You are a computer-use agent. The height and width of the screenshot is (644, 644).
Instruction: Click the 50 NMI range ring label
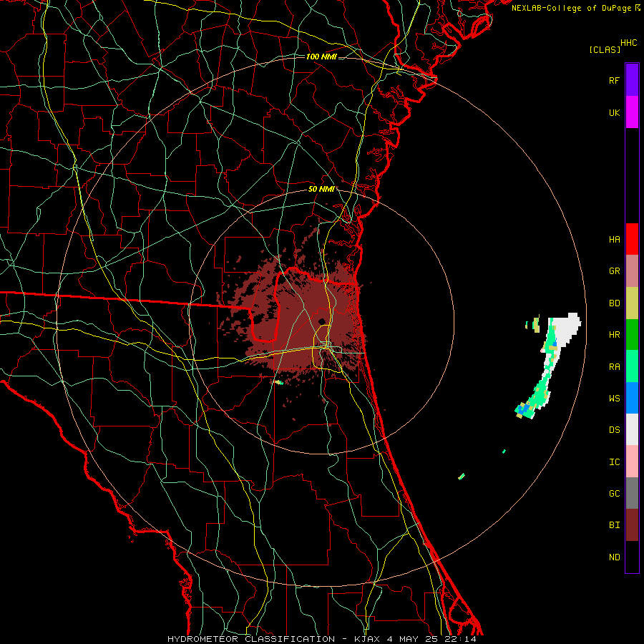coord(321,190)
